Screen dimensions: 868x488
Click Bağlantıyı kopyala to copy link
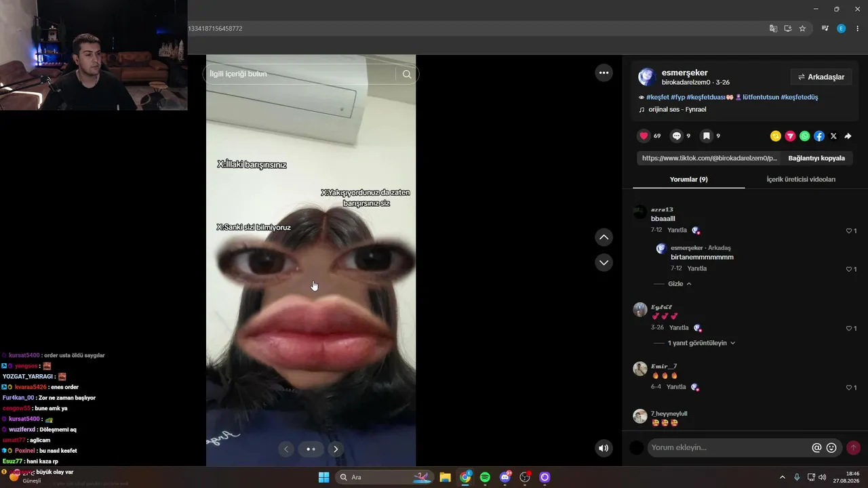[x=816, y=158]
